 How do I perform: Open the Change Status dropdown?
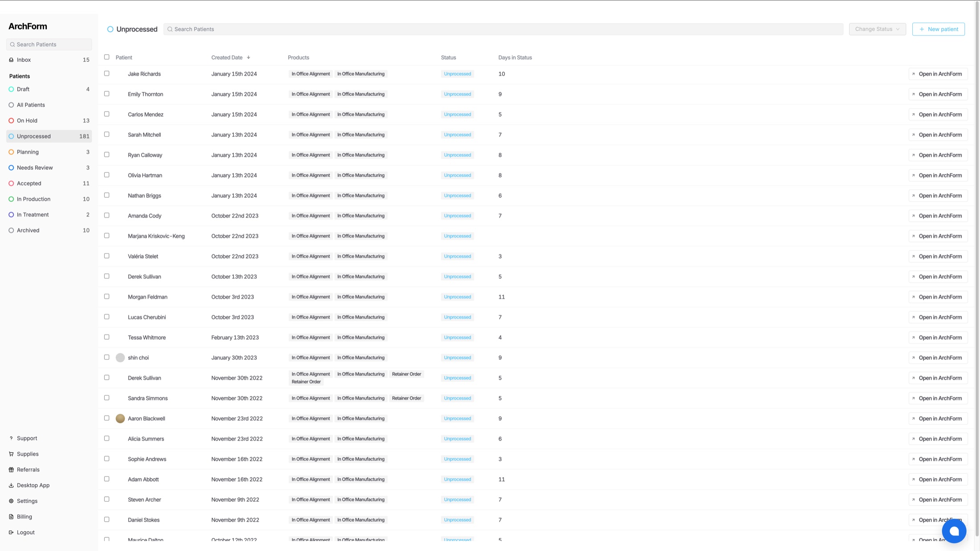point(876,29)
